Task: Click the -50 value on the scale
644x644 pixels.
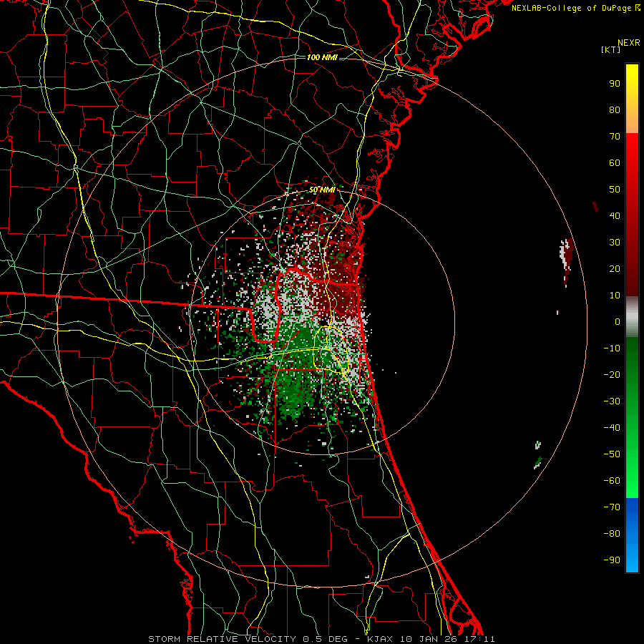Action: [612, 454]
